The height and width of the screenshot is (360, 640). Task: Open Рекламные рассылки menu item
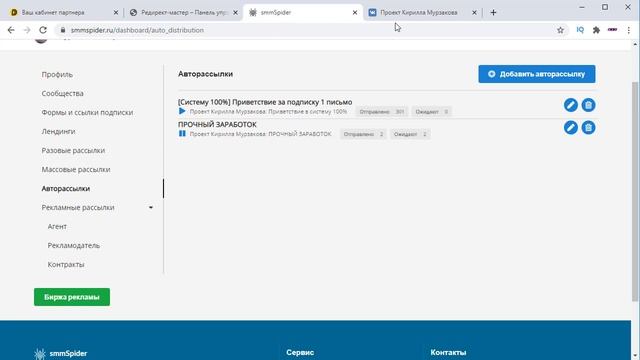coord(78,207)
